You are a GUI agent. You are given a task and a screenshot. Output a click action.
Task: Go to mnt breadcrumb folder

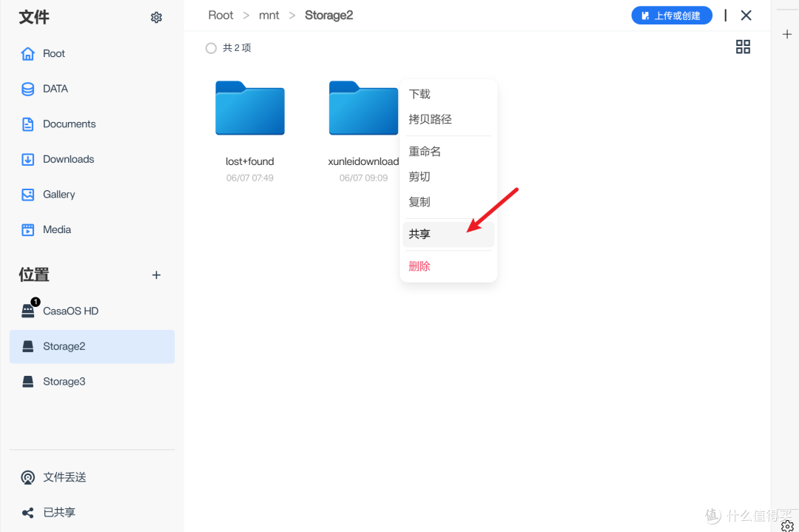pyautogui.click(x=269, y=16)
